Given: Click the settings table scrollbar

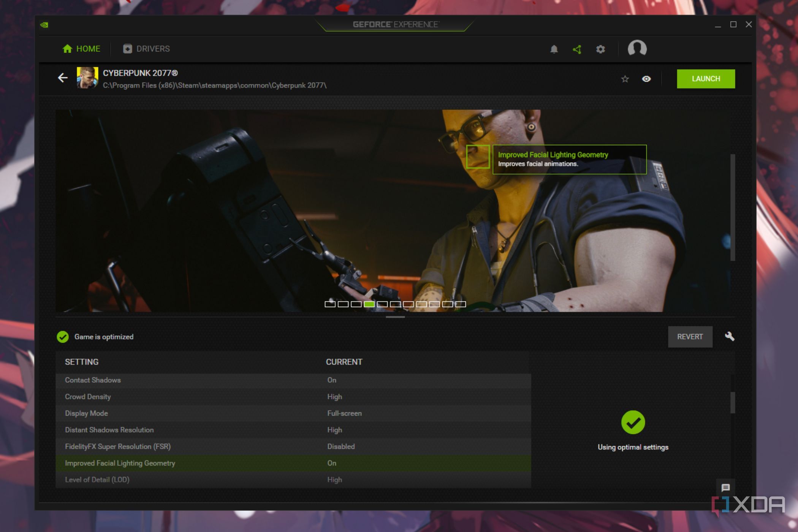Looking at the screenshot, I should pos(733,402).
